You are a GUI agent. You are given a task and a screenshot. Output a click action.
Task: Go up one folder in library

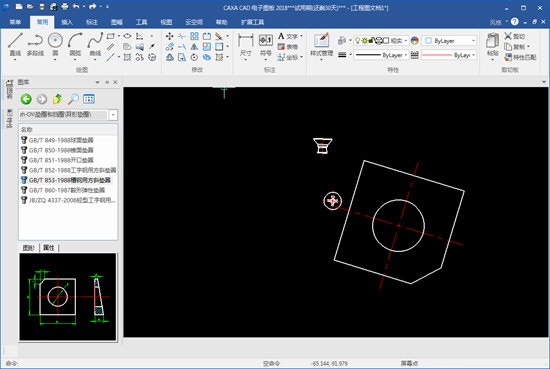click(58, 99)
